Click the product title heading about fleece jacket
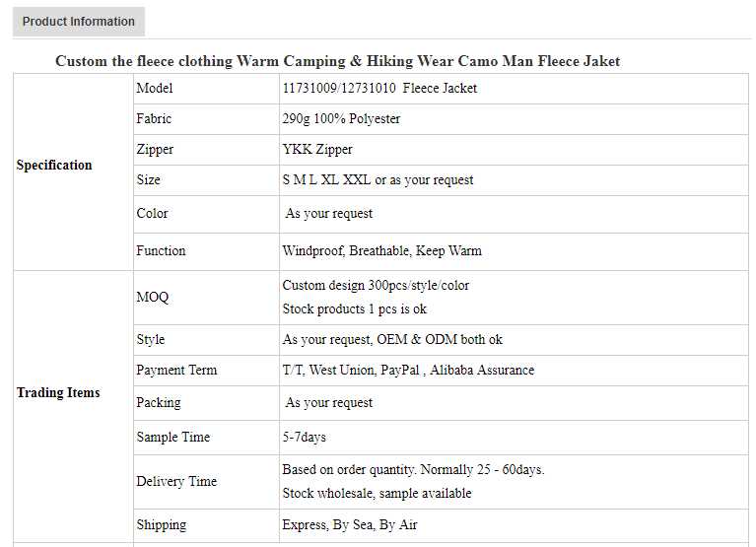Screen dimensions: 756x547 tap(337, 61)
